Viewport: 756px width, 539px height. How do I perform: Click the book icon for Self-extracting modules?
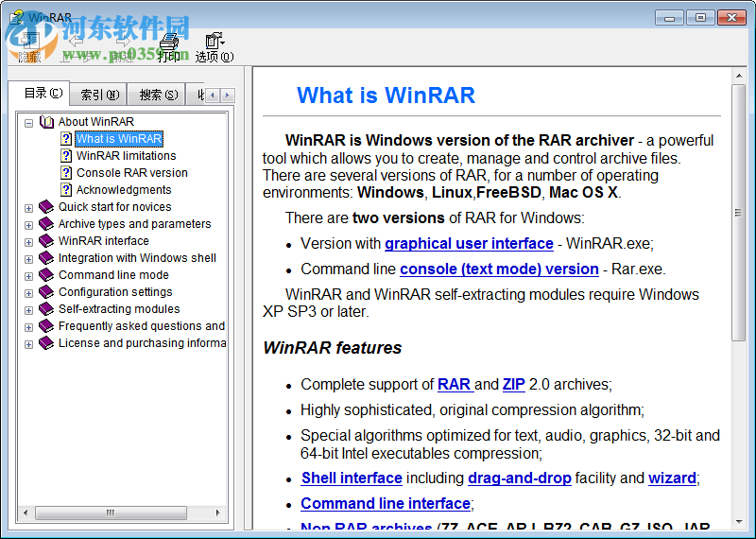[x=46, y=309]
